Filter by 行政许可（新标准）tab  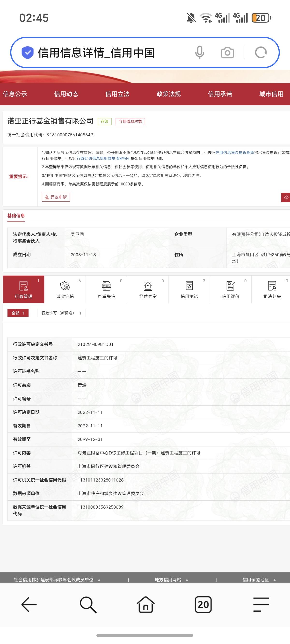61,313
